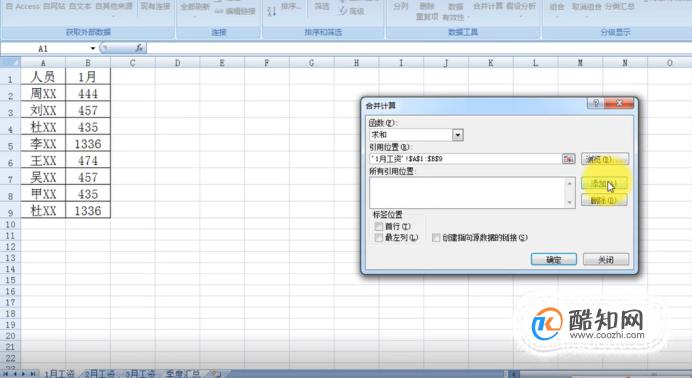The width and height of the screenshot is (692, 378).
Task: Click the 全部刷新 button
Action: pos(195,8)
